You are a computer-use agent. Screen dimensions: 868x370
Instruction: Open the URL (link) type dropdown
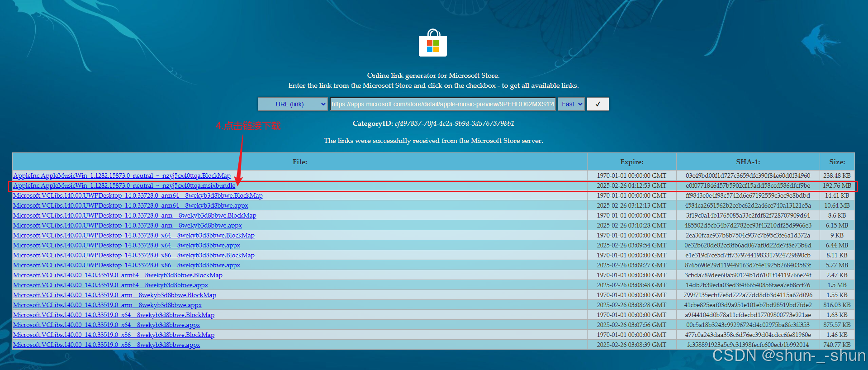coord(293,104)
